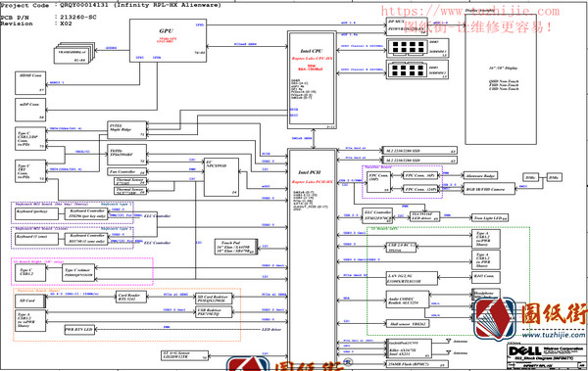Open the tuzhijie.com URL at the top
The image size is (588, 371).
469,11
